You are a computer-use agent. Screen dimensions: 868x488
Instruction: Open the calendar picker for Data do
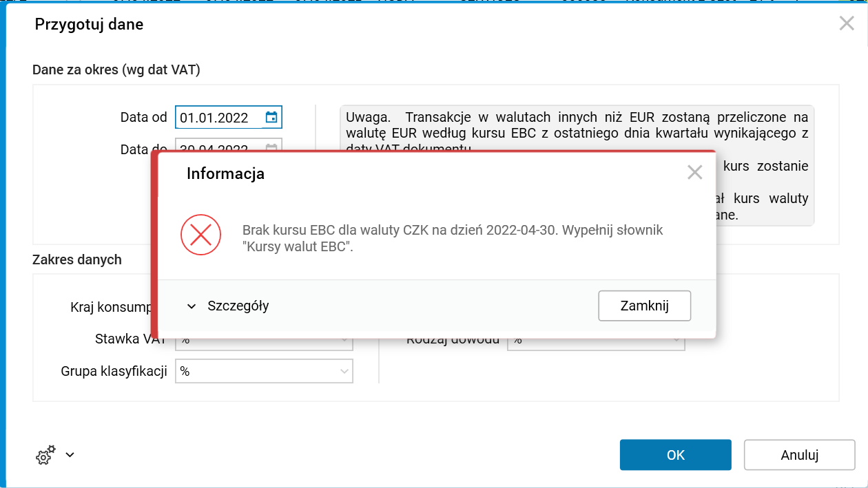click(x=272, y=148)
